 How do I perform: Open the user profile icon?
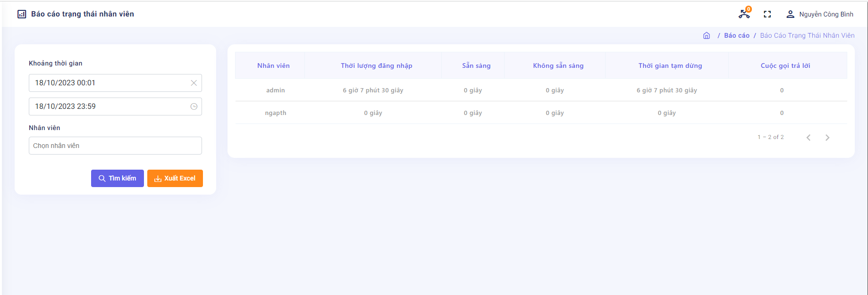pyautogui.click(x=790, y=14)
